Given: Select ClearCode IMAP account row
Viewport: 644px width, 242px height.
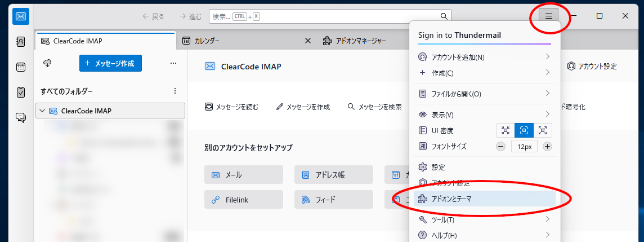Looking at the screenshot, I should tap(110, 111).
